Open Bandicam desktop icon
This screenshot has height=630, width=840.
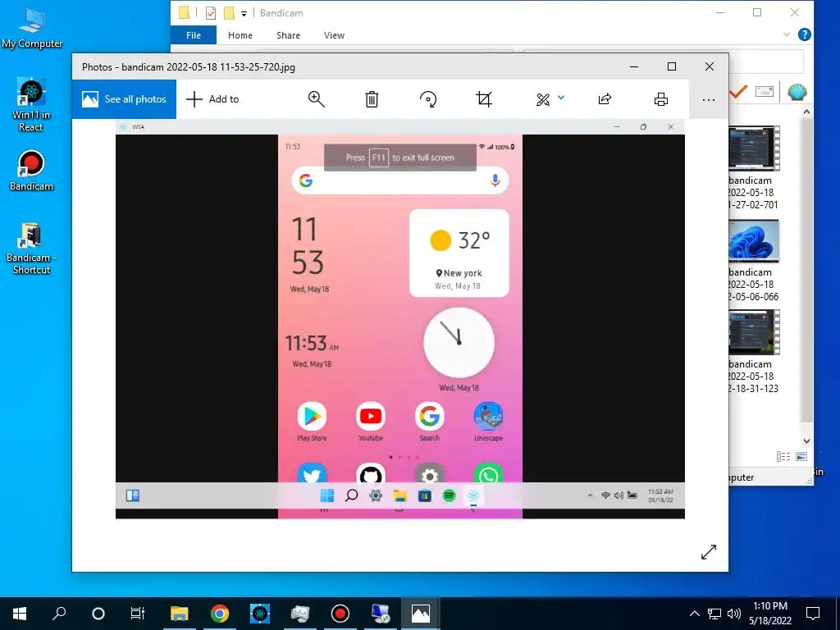pos(31,171)
